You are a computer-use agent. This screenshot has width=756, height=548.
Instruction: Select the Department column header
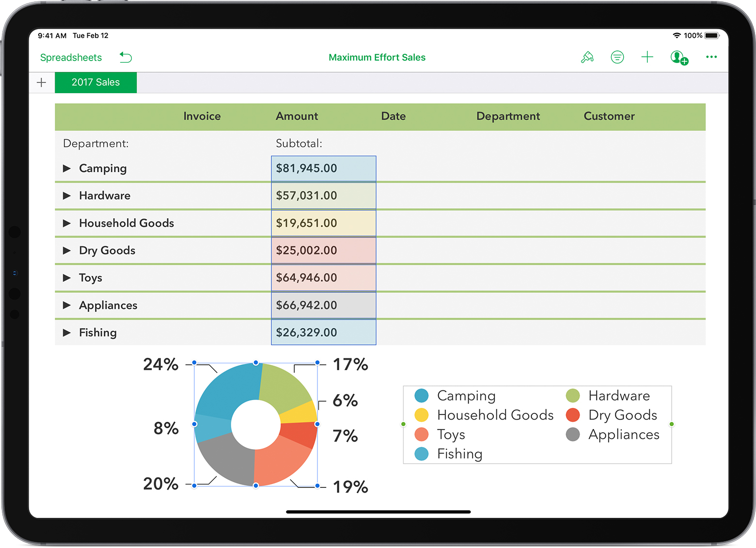click(x=507, y=116)
